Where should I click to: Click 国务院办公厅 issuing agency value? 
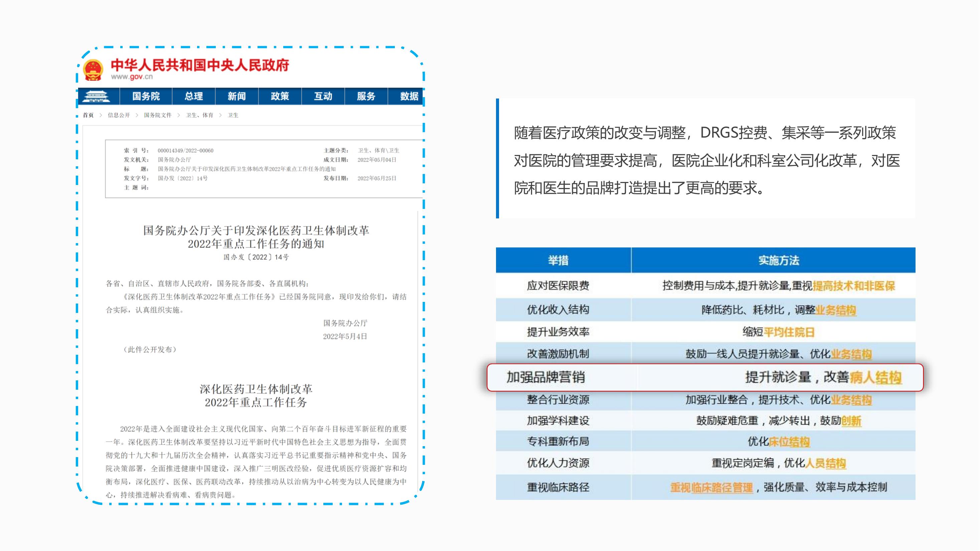coord(174,160)
